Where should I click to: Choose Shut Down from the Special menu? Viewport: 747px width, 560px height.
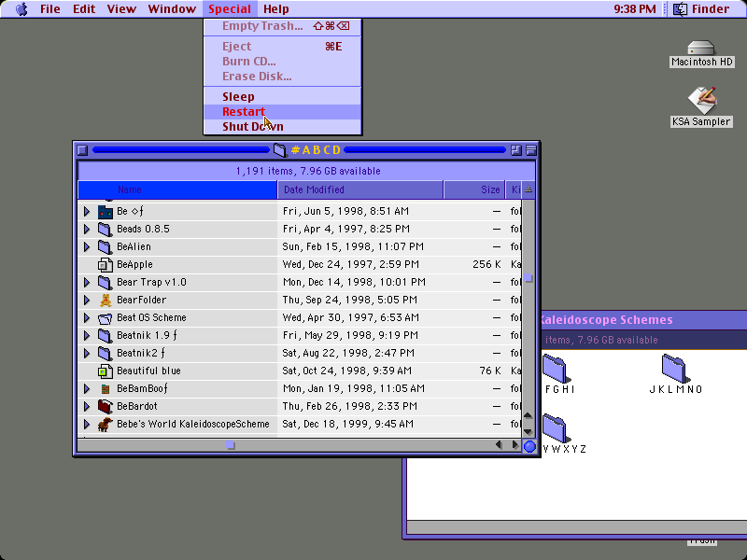point(283,127)
